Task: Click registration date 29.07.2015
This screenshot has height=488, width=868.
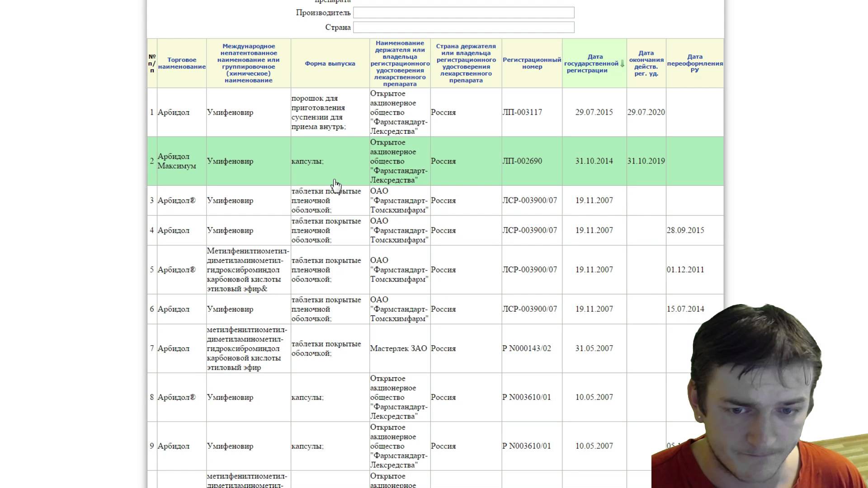Action: pos(594,112)
